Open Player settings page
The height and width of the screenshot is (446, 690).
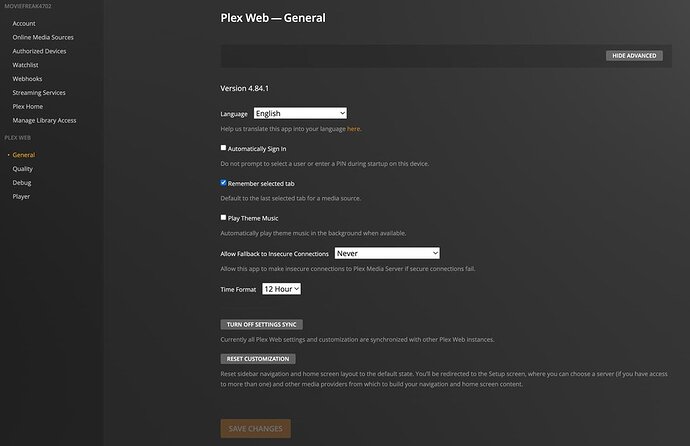coord(21,196)
